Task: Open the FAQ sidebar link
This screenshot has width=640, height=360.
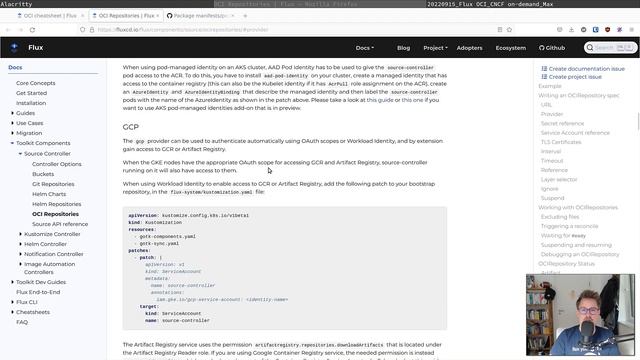Action: point(22,322)
